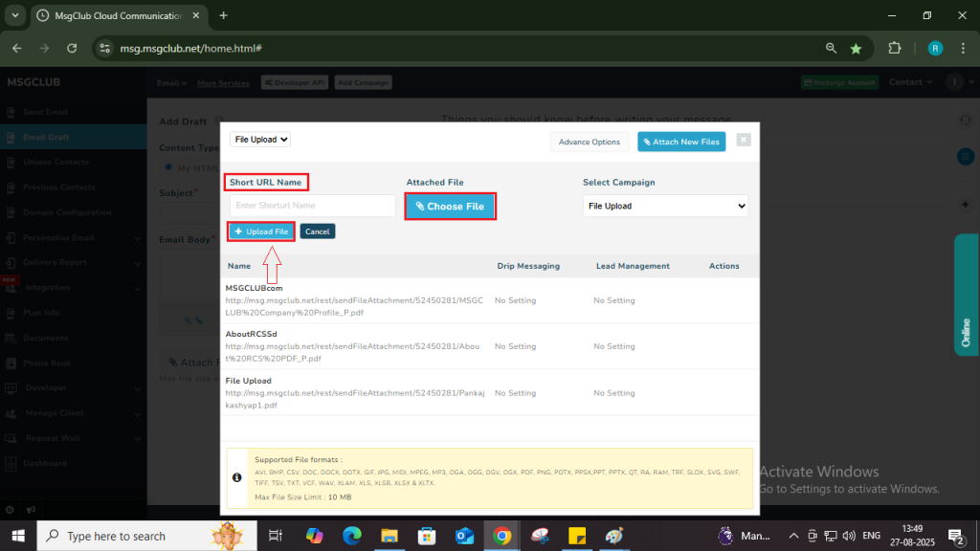The image size is (980, 551).
Task: Click the Phone Book sidebar icon
Action: tap(11, 363)
